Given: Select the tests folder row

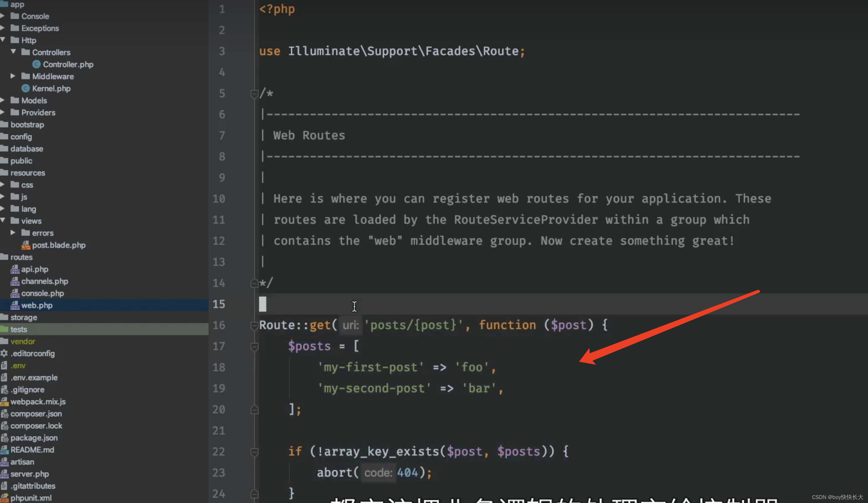Looking at the screenshot, I should [104, 329].
